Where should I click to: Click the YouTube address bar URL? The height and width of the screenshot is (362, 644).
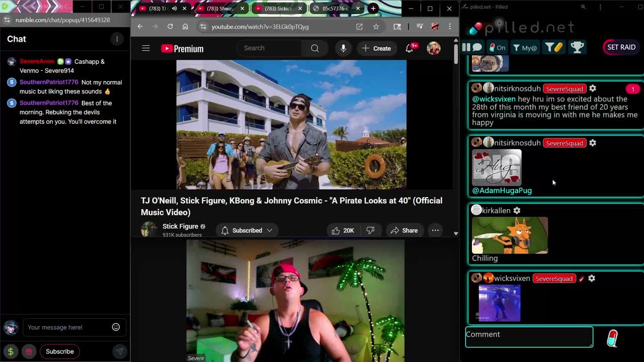point(260,27)
